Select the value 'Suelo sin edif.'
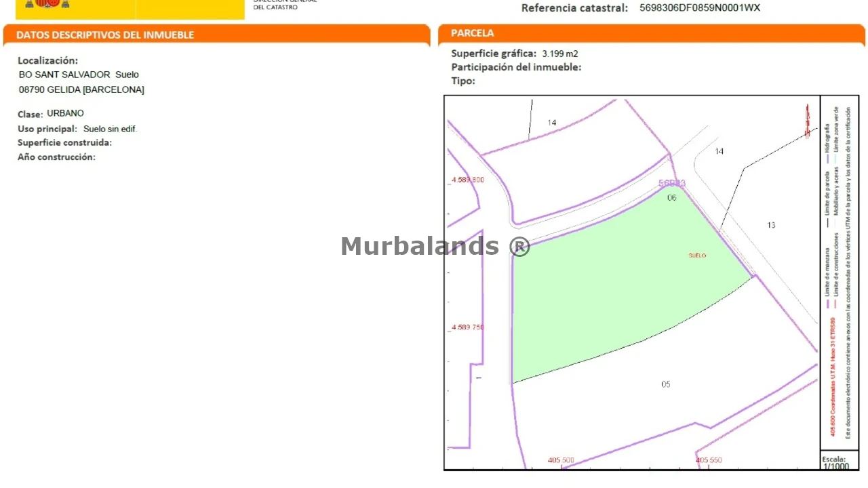The width and height of the screenshot is (868, 488). [x=111, y=129]
